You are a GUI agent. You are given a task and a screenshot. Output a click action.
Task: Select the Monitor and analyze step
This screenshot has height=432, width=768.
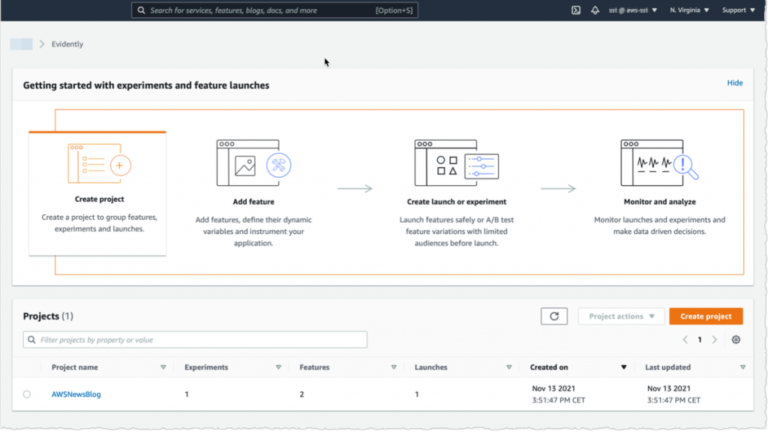pos(659,202)
